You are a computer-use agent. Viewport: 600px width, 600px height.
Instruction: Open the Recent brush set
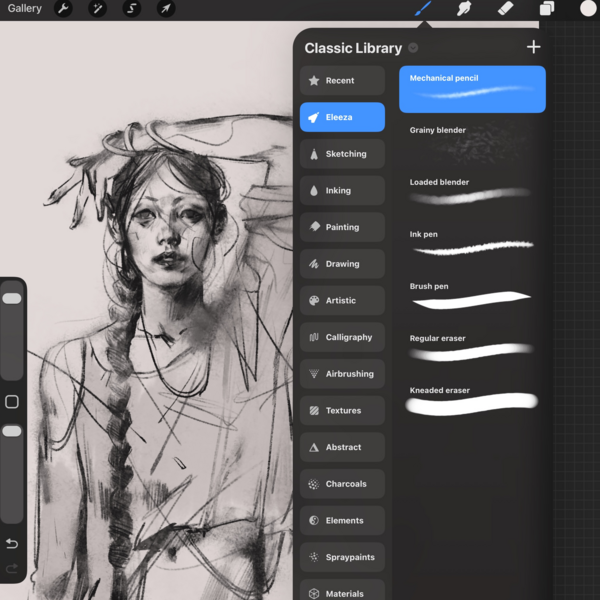coord(342,80)
